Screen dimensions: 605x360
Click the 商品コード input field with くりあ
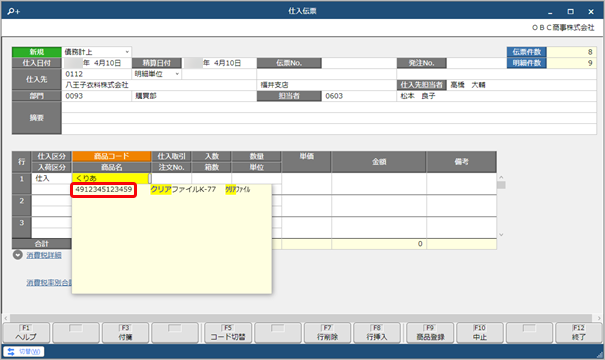pyautogui.click(x=110, y=178)
